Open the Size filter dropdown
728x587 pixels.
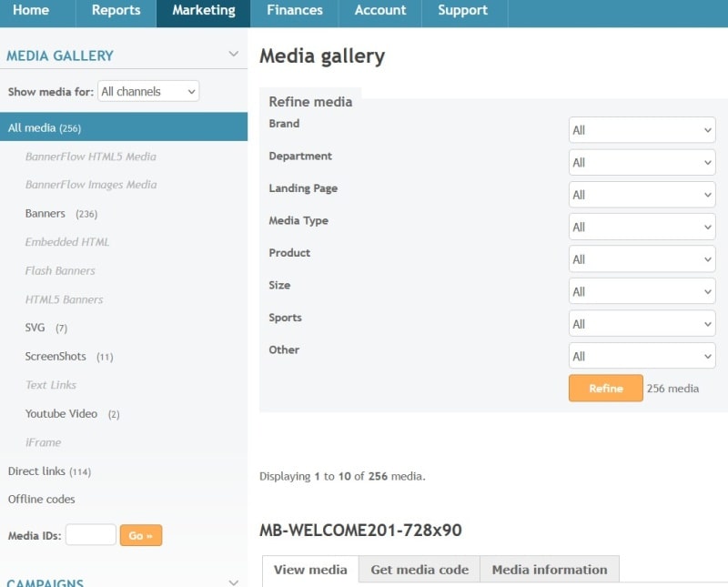click(x=642, y=292)
